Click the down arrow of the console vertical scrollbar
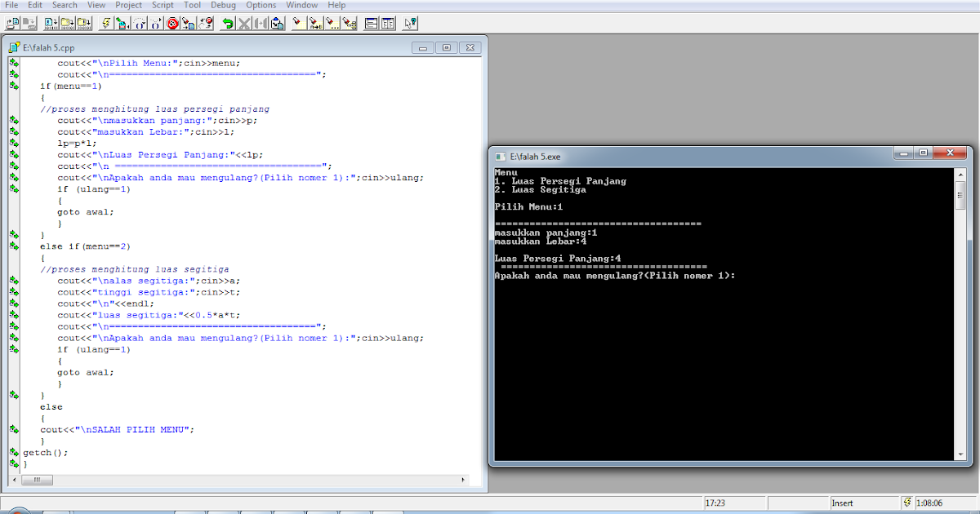Screen dimensions: 980x514 [961, 454]
